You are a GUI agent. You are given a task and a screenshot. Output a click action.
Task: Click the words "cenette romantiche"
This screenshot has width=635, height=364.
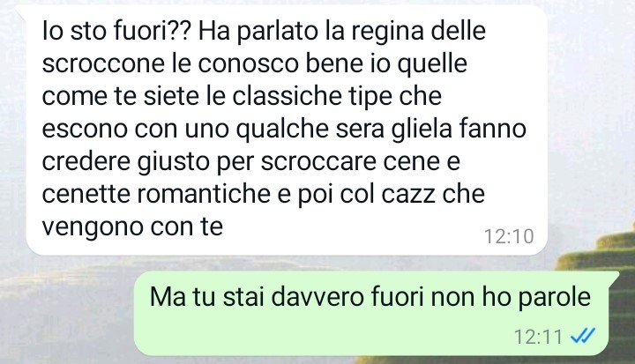click(x=156, y=194)
